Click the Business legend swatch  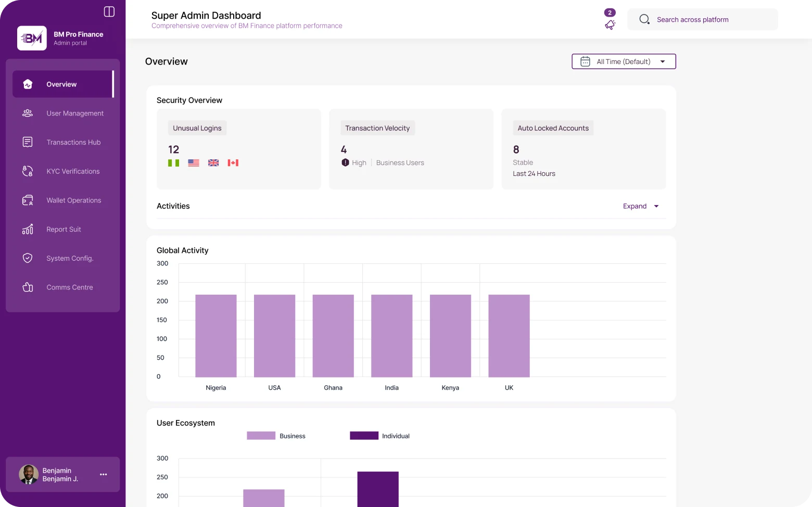[x=261, y=436]
